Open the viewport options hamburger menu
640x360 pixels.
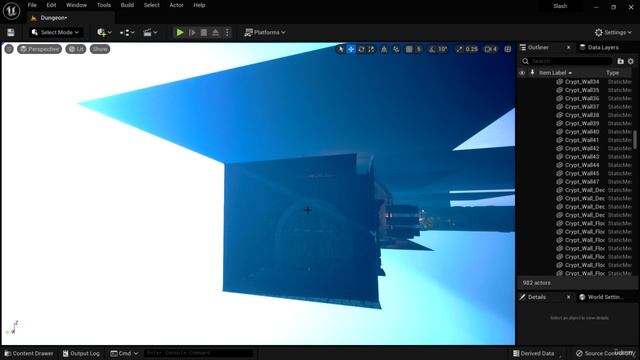[9, 49]
